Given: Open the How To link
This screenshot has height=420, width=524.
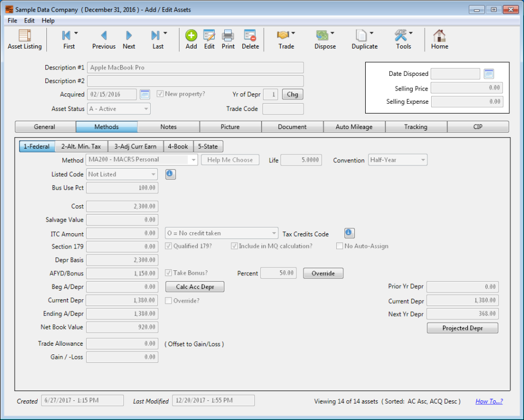Looking at the screenshot, I should (x=489, y=401).
